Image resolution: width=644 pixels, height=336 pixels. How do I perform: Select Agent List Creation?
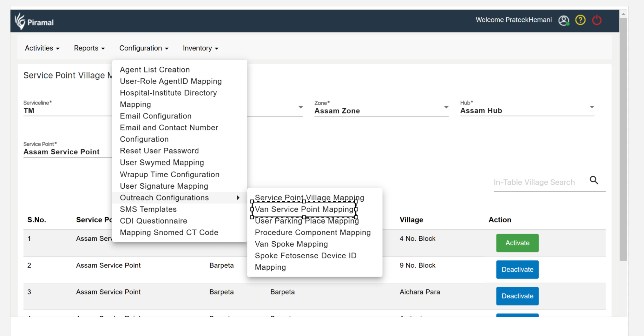pos(155,70)
